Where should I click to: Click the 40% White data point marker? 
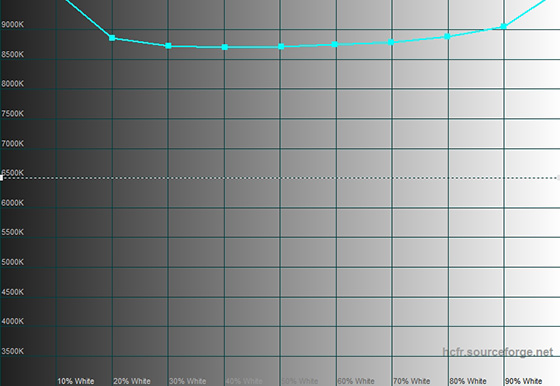pyautogui.click(x=225, y=47)
